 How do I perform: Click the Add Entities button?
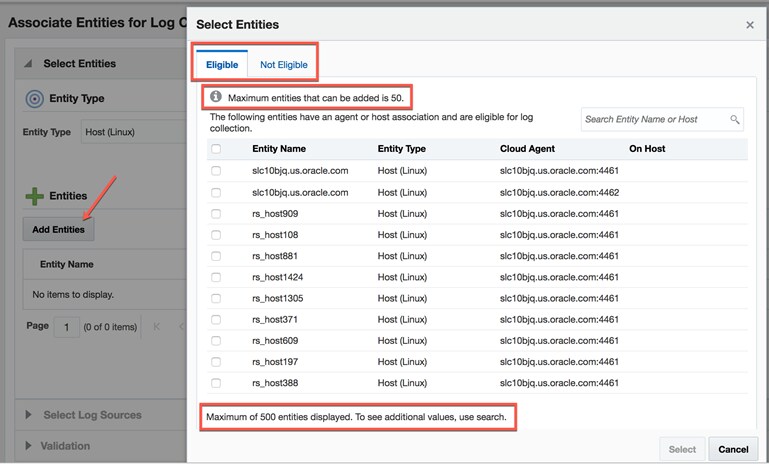click(58, 229)
